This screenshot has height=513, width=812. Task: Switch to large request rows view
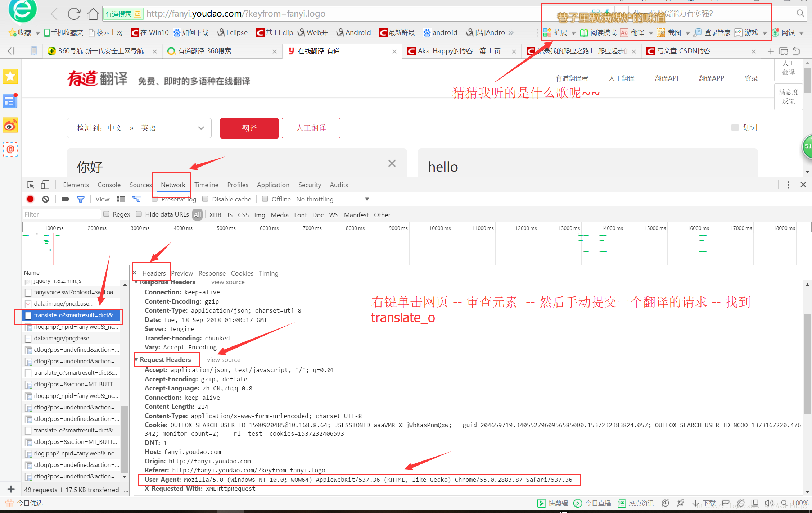point(121,199)
